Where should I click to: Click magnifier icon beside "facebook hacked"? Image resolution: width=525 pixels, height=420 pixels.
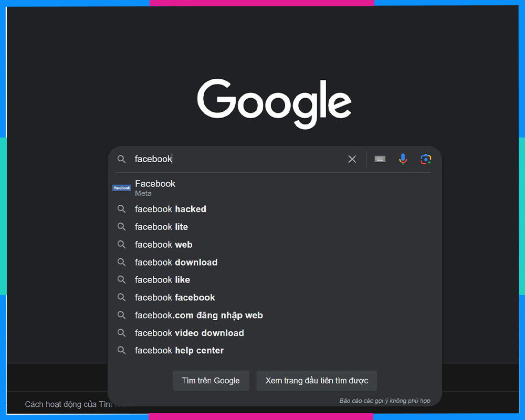point(122,209)
